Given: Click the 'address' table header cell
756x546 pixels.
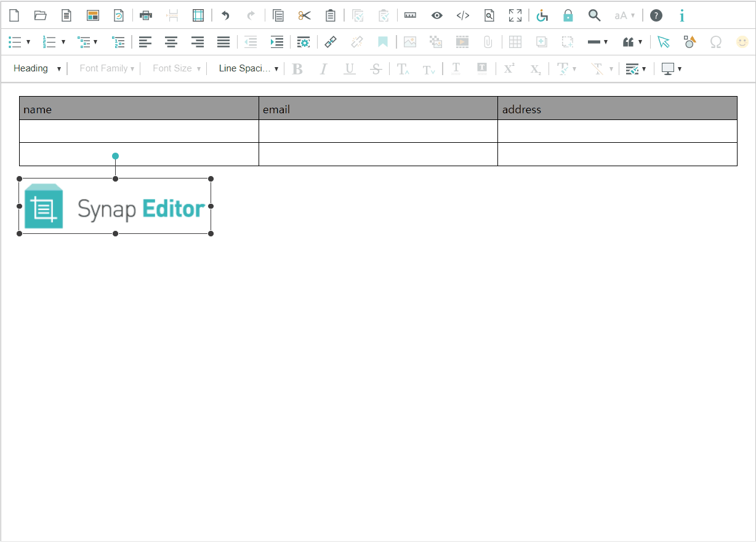Looking at the screenshot, I should pos(617,108).
